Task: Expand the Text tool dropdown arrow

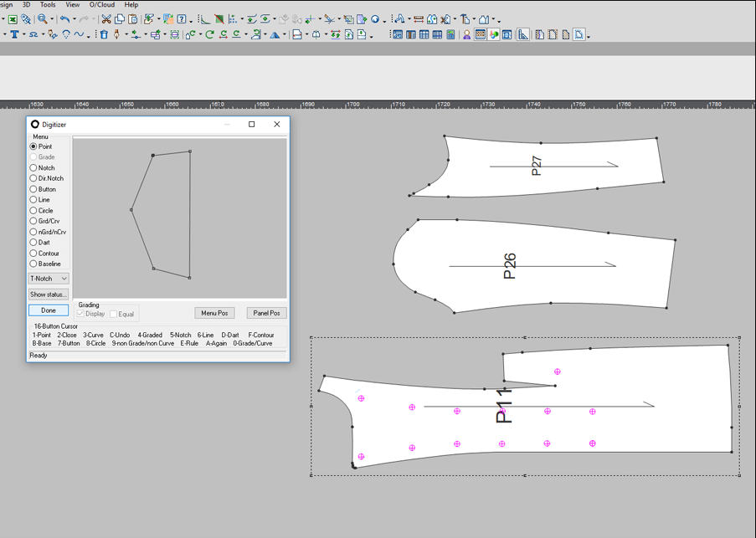Action: coord(23,35)
